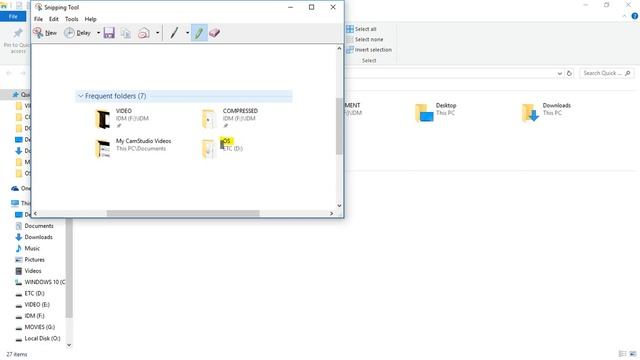Open the Tools menu in Snipping Tool
640x360 pixels.
(x=71, y=19)
